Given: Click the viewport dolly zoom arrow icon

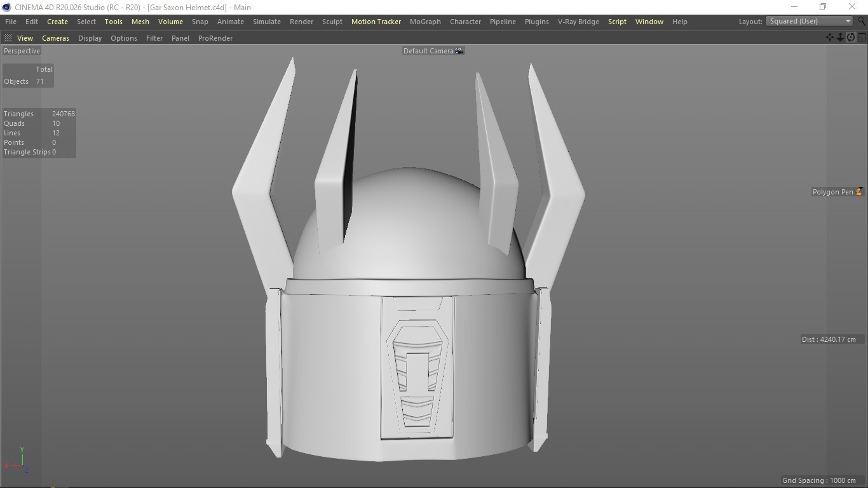Looking at the screenshot, I should pos(840,37).
